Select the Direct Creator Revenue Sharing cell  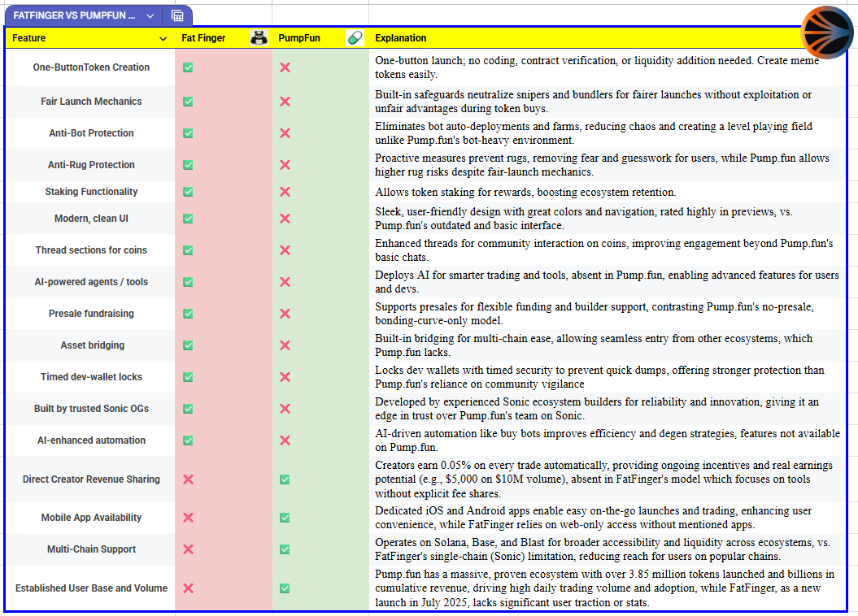click(91, 479)
